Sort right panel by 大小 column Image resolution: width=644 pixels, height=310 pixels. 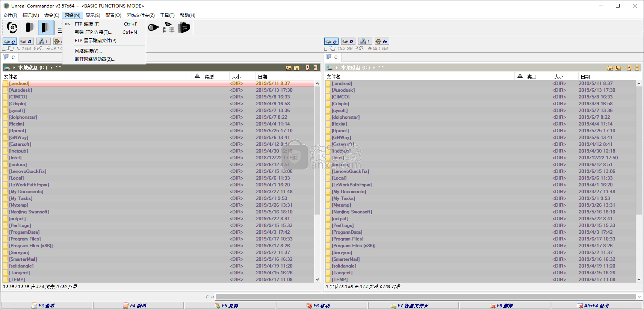click(x=565, y=76)
